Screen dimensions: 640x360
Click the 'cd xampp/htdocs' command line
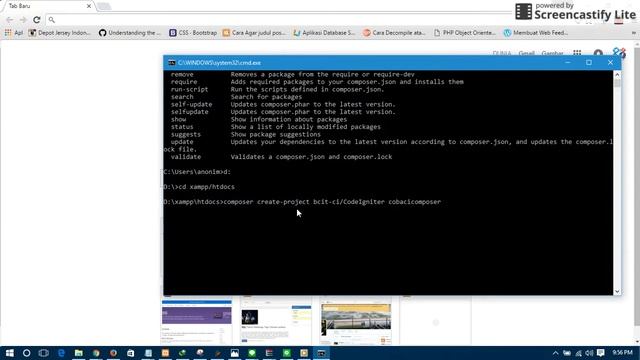click(199, 187)
